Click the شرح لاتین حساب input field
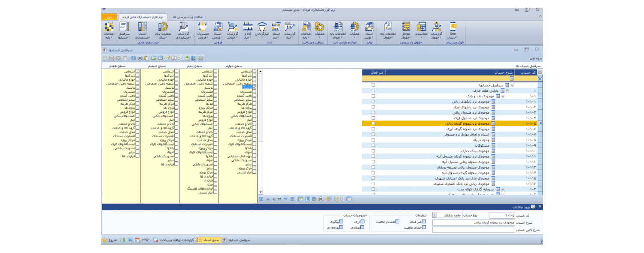 click(473, 230)
